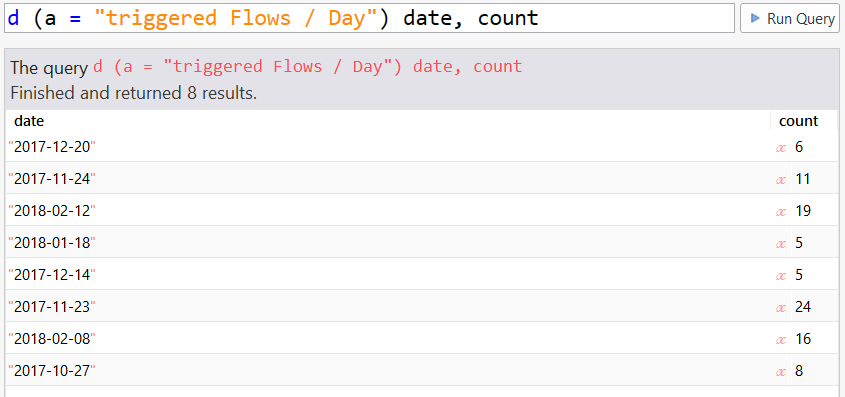This screenshot has height=397, width=845.
Task: Select the "2017-12-20" date cell
Action: 52,147
